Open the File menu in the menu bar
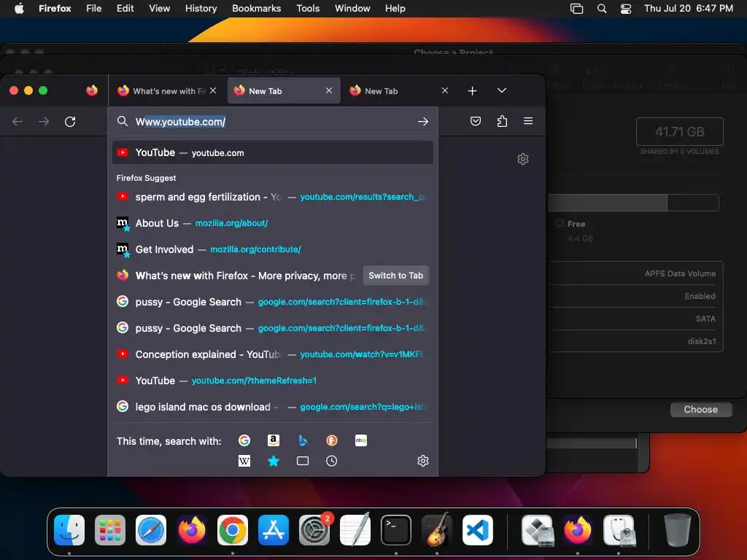The height and width of the screenshot is (560, 747). tap(94, 9)
